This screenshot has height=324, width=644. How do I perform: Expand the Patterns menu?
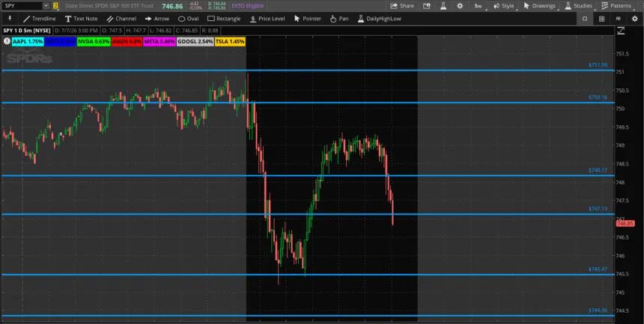click(x=616, y=6)
